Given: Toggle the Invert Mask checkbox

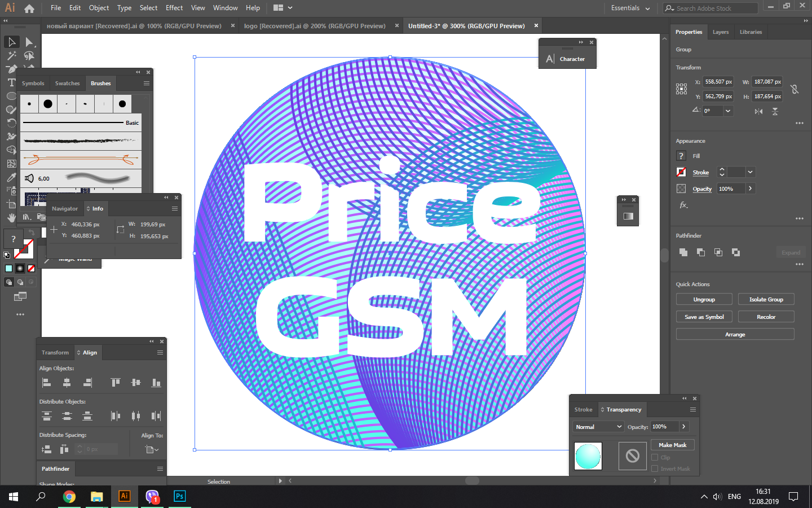Looking at the screenshot, I should tap(655, 468).
